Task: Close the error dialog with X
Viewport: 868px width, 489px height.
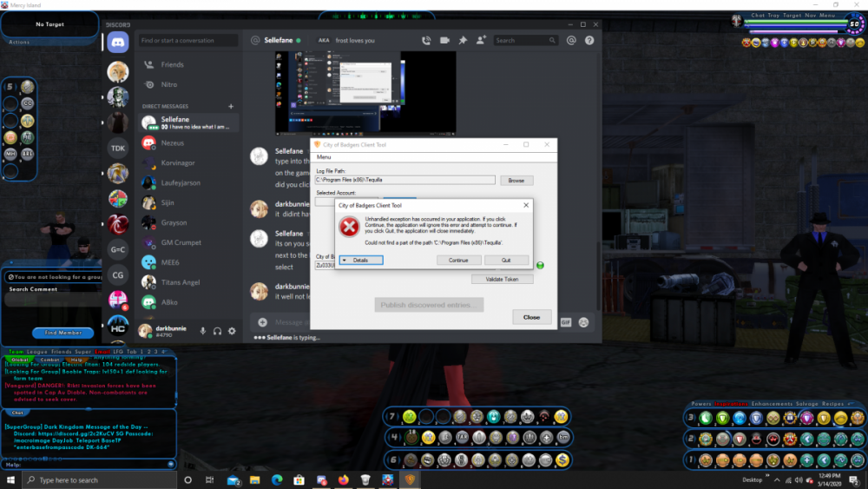Action: [526, 205]
